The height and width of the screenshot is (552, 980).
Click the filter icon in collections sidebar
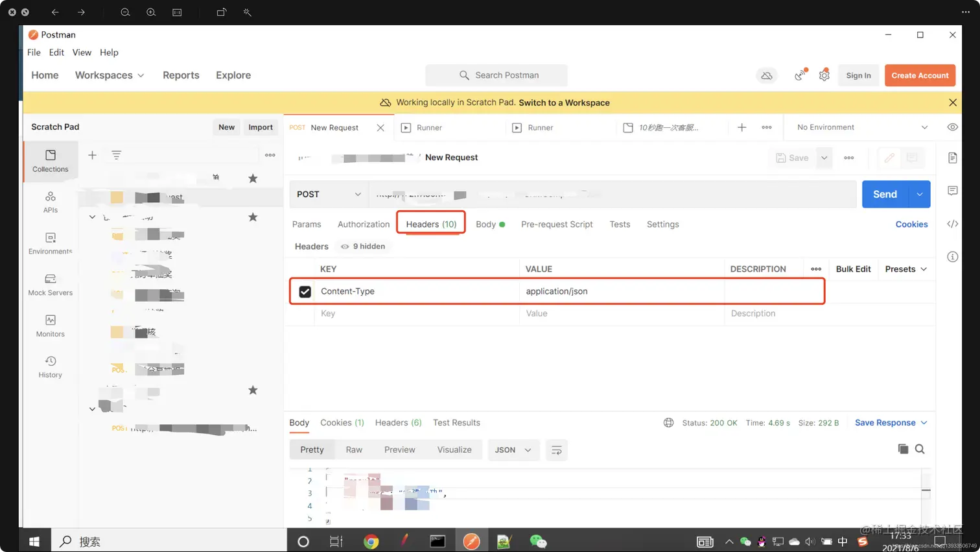116,155
